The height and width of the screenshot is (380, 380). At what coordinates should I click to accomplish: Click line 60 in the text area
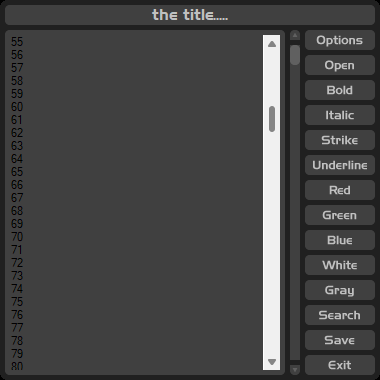tap(17, 107)
